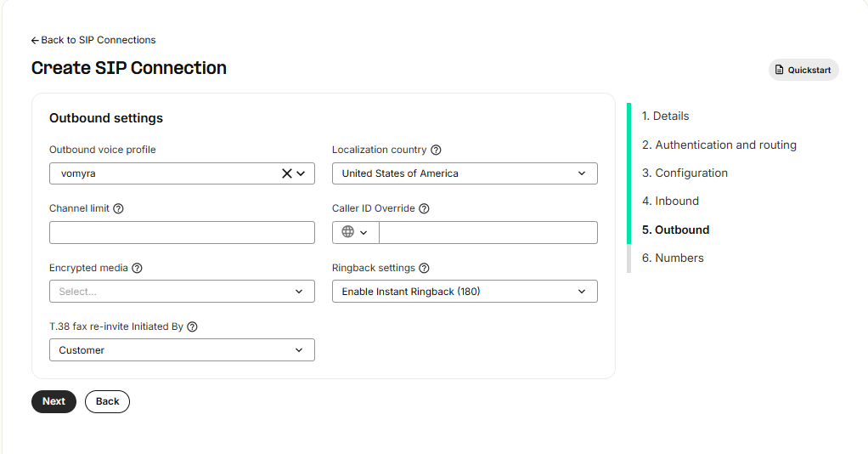Image resolution: width=868 pixels, height=454 pixels.
Task: Click the vomyra profile value
Action: [78, 173]
